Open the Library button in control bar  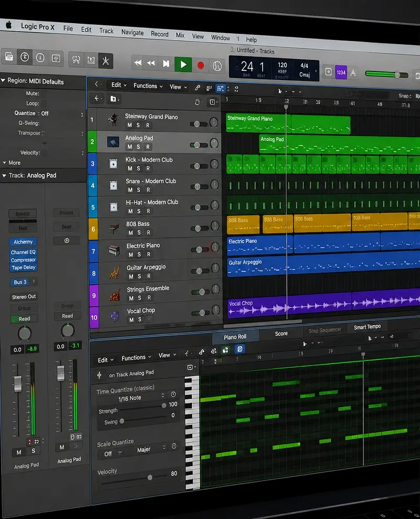pyautogui.click(x=9, y=57)
